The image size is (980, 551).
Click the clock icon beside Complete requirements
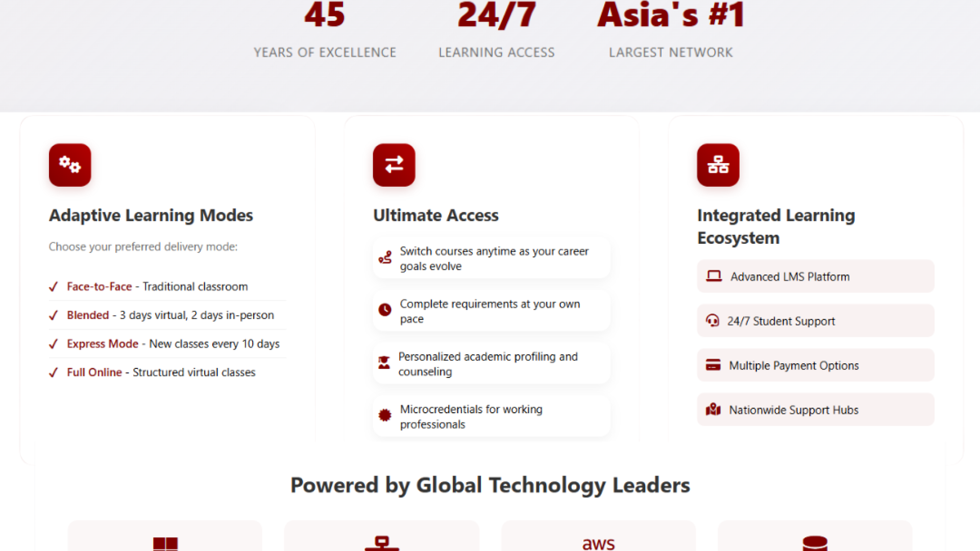[x=385, y=310]
